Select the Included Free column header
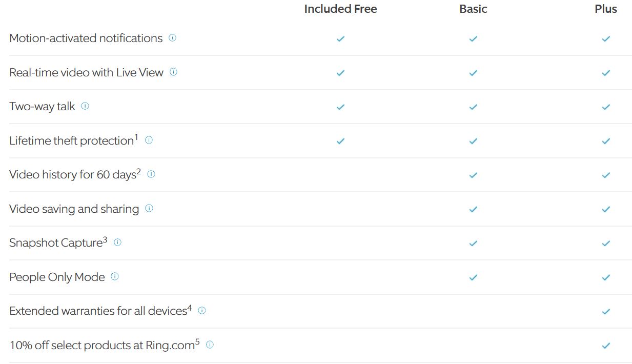 (x=340, y=9)
